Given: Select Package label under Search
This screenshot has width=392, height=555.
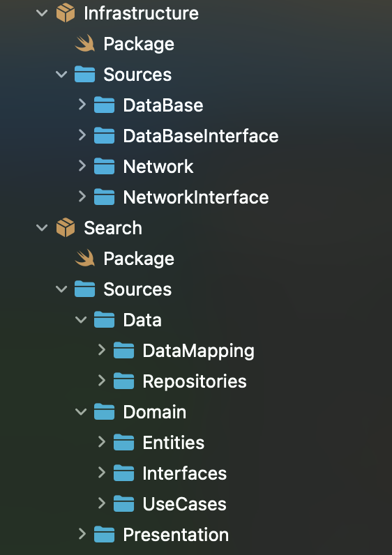Looking at the screenshot, I should pos(139,259).
